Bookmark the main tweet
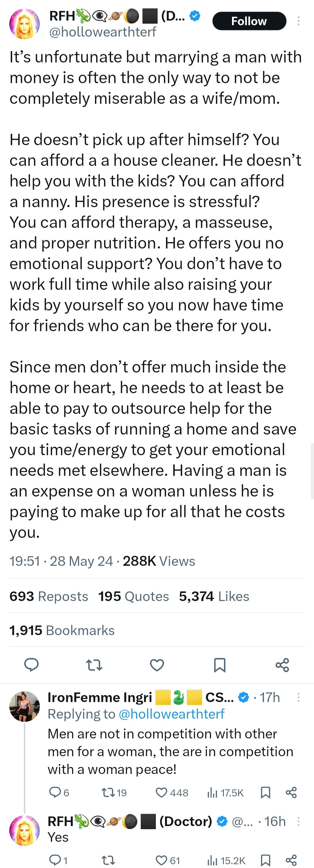Viewport: 314px width, 868px height. pos(220,665)
